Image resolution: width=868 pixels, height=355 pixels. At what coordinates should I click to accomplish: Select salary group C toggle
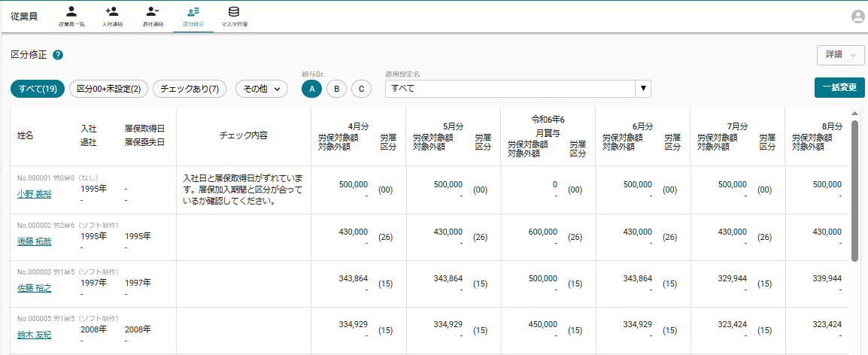(x=361, y=89)
